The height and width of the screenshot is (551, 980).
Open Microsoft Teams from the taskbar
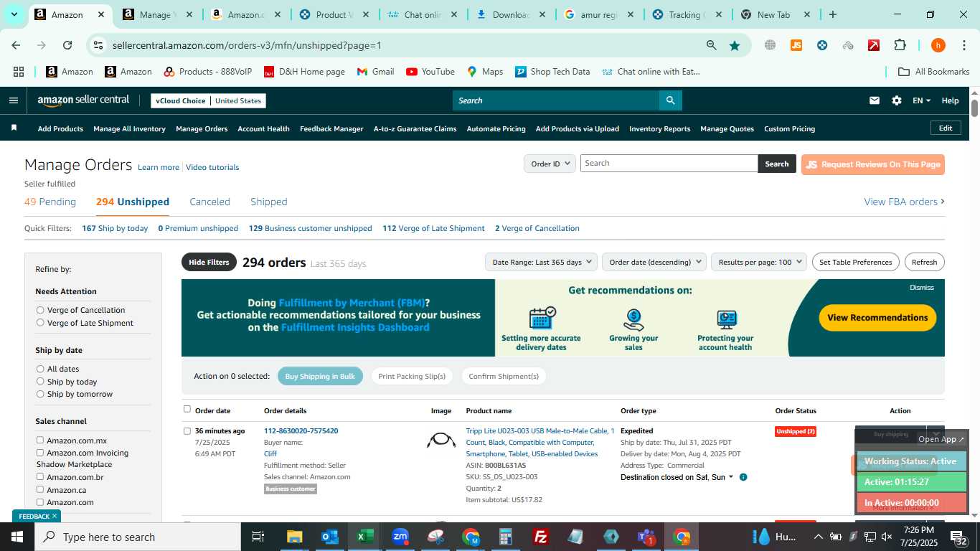646,537
